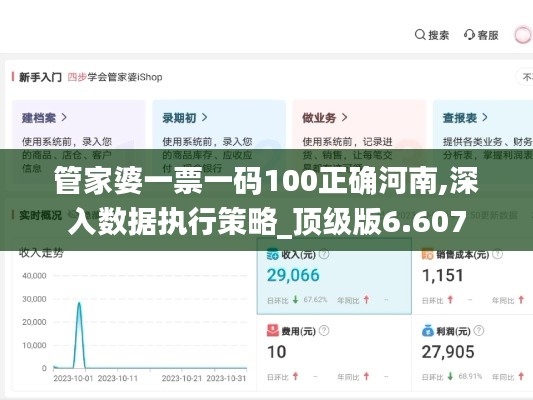Image resolution: width=533 pixels, height=400 pixels.
Task: Expand the 录期初 chevron arrow
Action: [204, 118]
